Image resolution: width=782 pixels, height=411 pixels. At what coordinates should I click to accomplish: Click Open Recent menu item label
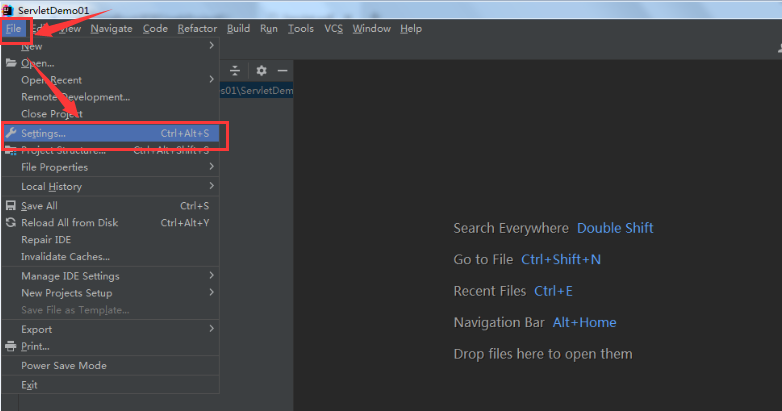[51, 80]
